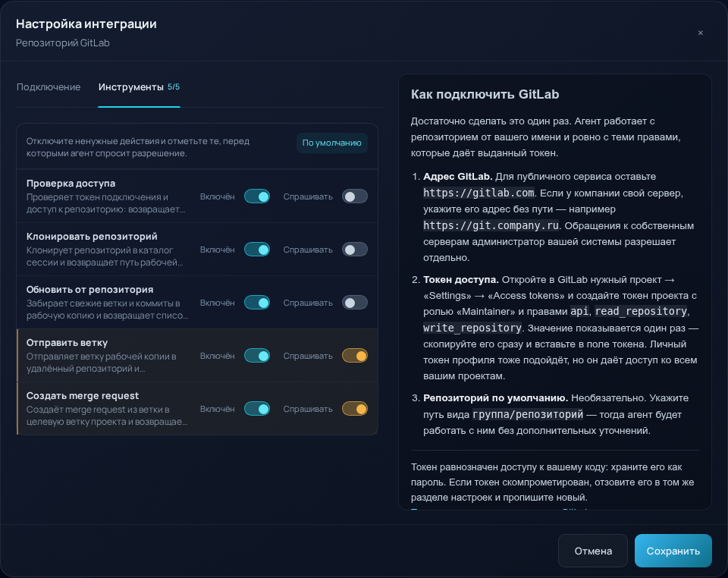Toggle Включён for Клонировать репозиторий

pos(257,250)
